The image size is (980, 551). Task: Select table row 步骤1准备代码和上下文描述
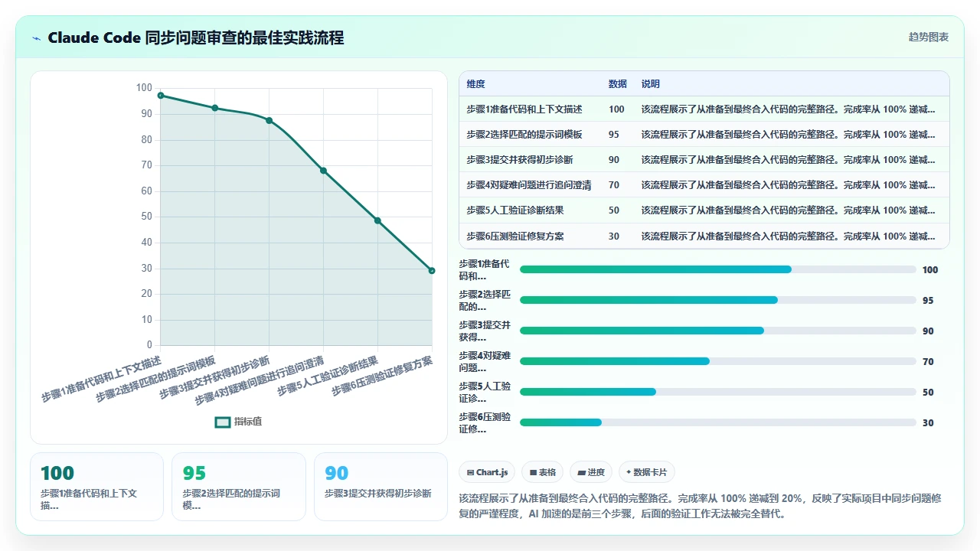click(704, 109)
